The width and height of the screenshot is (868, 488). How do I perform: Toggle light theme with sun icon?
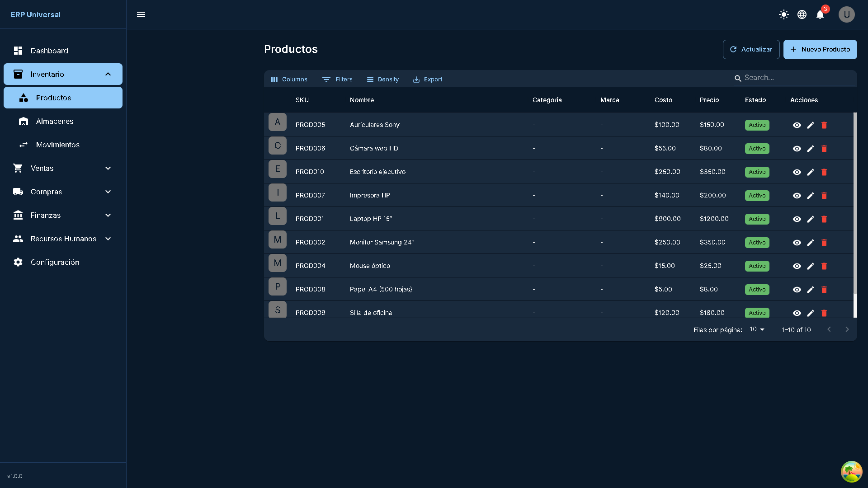[784, 14]
